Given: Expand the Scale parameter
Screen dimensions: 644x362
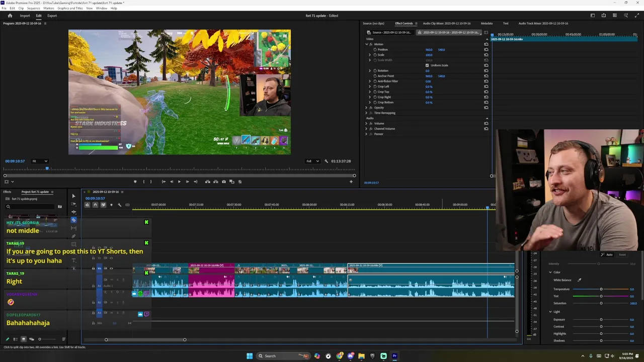Looking at the screenshot, I should coord(370,55).
